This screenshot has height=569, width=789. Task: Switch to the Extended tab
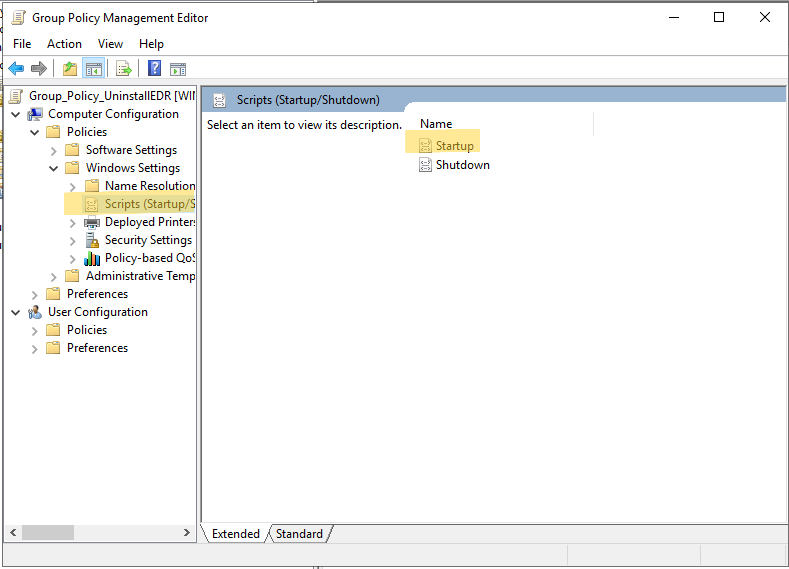[235, 534]
